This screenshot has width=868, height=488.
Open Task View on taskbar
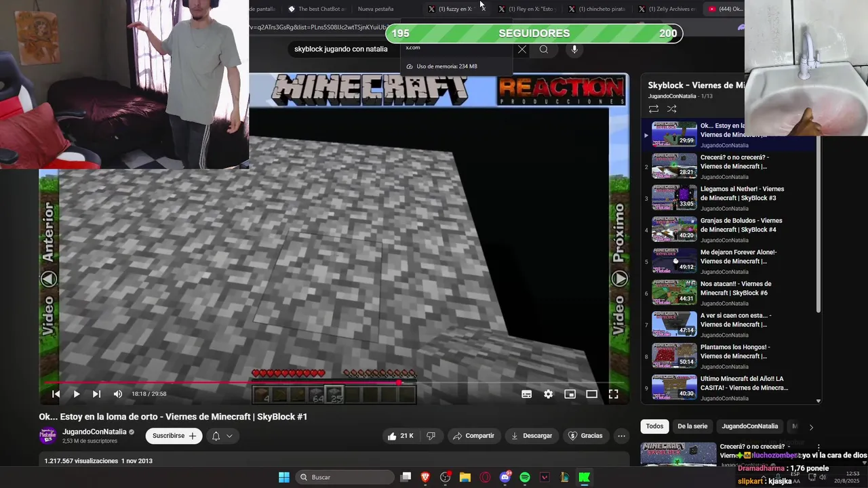pos(406,477)
